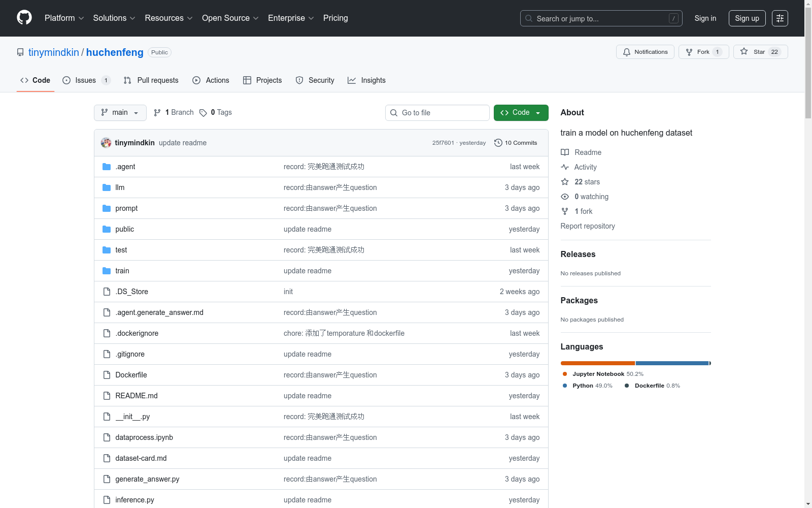Click the star icon in Star button
Screen dimensions: 812x508
[x=744, y=51]
